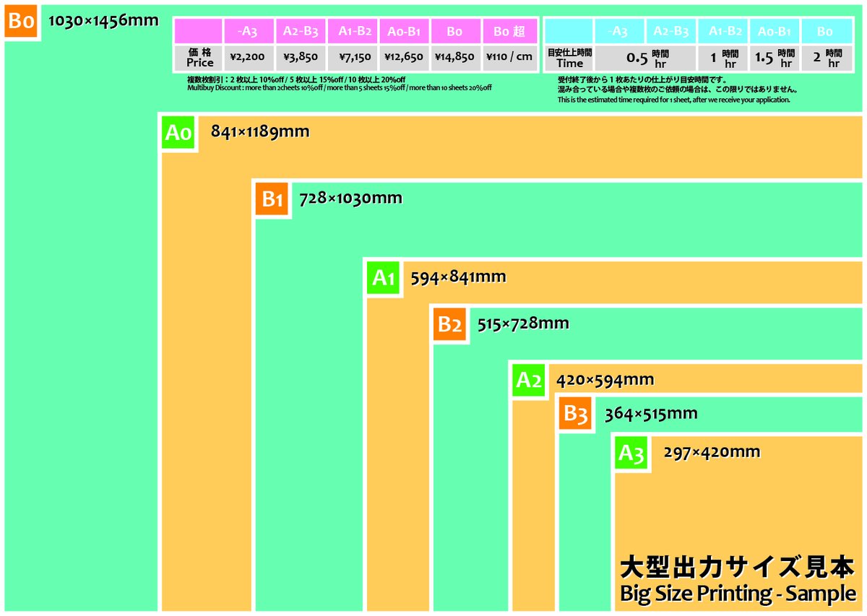Click the 受付終了後 estimated time note
This screenshot has width=867, height=616.
click(x=642, y=79)
